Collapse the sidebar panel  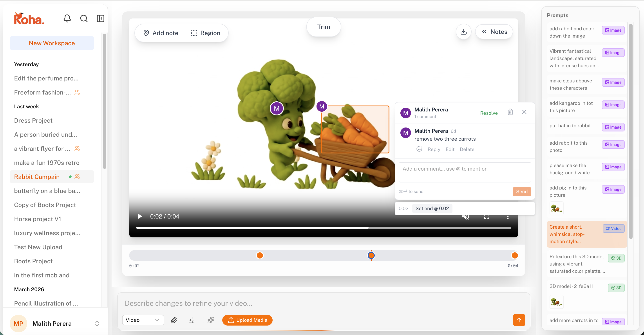point(101,18)
